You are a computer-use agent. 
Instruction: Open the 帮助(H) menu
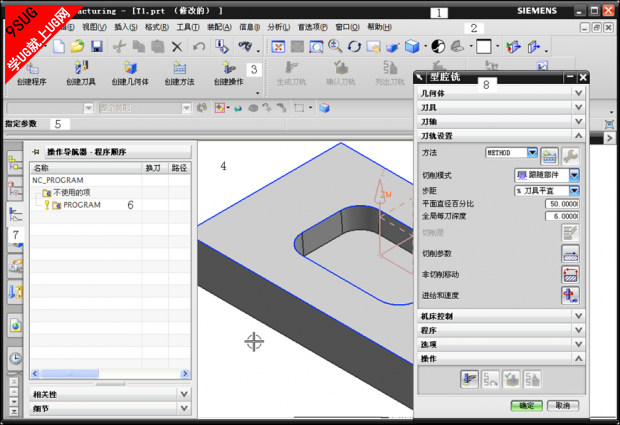pyautogui.click(x=379, y=27)
